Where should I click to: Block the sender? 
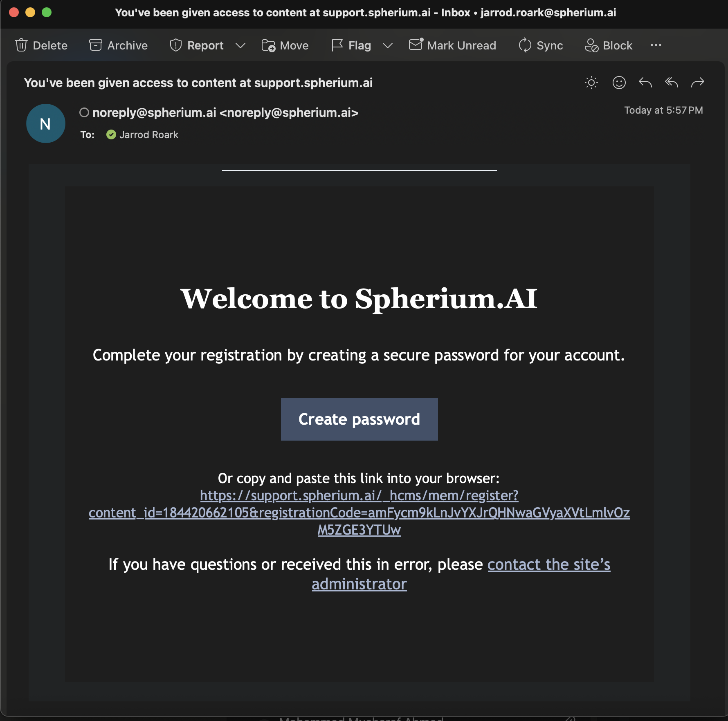[608, 45]
